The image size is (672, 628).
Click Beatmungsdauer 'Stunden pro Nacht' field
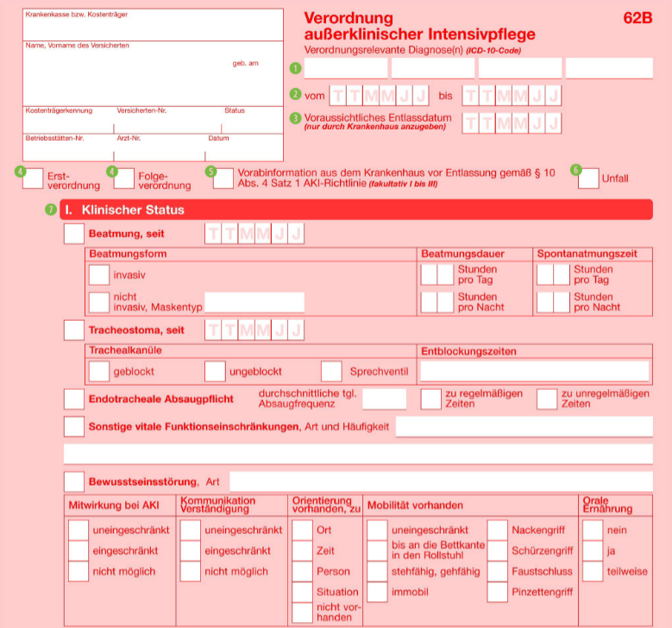click(437, 302)
